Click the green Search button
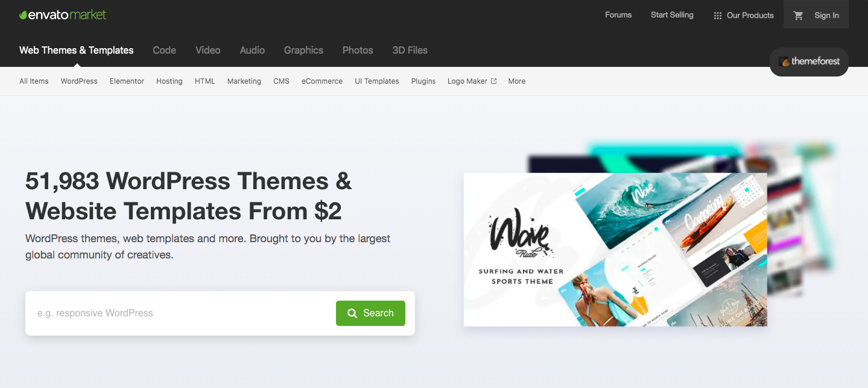This screenshot has width=868, height=388. (370, 313)
